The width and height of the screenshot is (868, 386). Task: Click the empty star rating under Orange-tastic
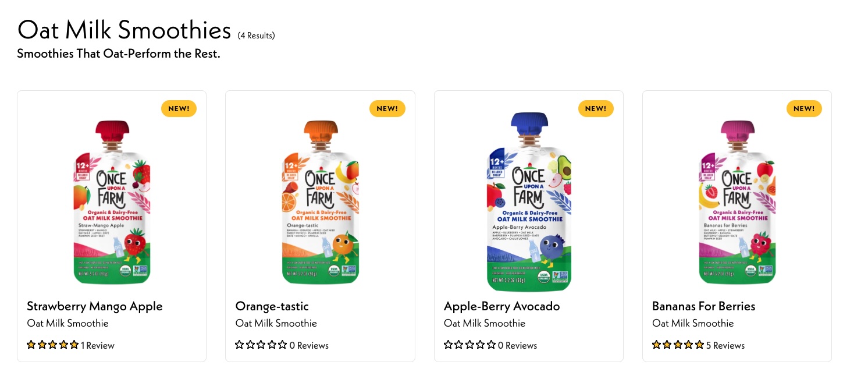pos(261,345)
